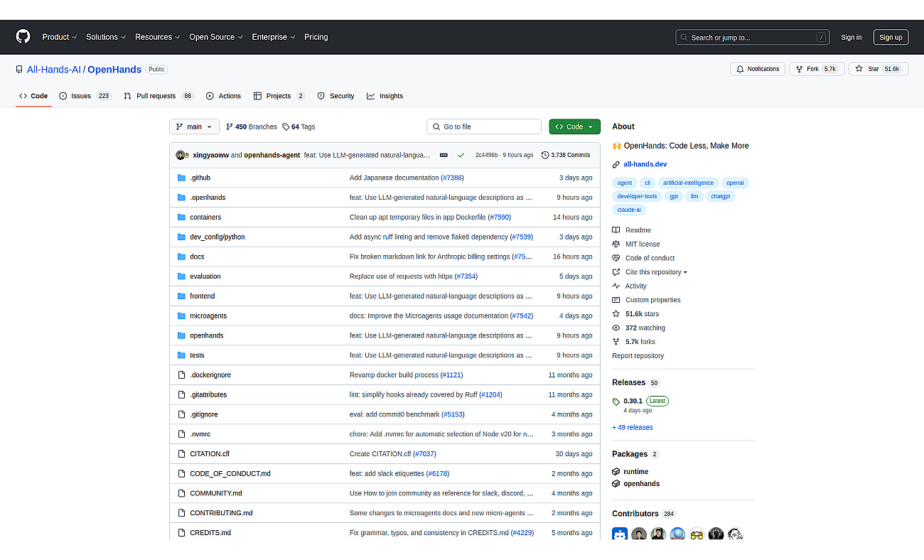Screen dimensions: 924x560
Task: Click the Code of conduct heart icon
Action: pos(616,258)
